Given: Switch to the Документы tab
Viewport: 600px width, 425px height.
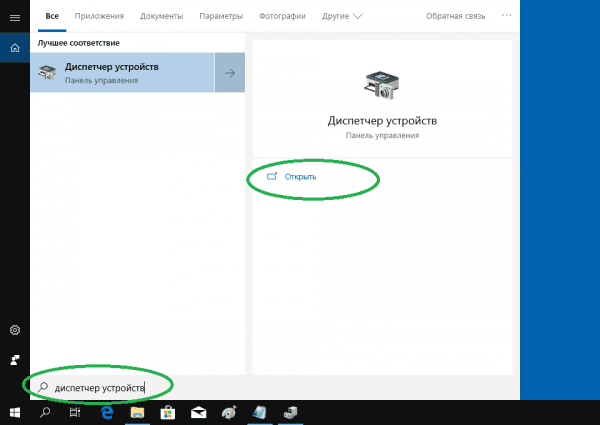Looking at the screenshot, I should click(161, 16).
